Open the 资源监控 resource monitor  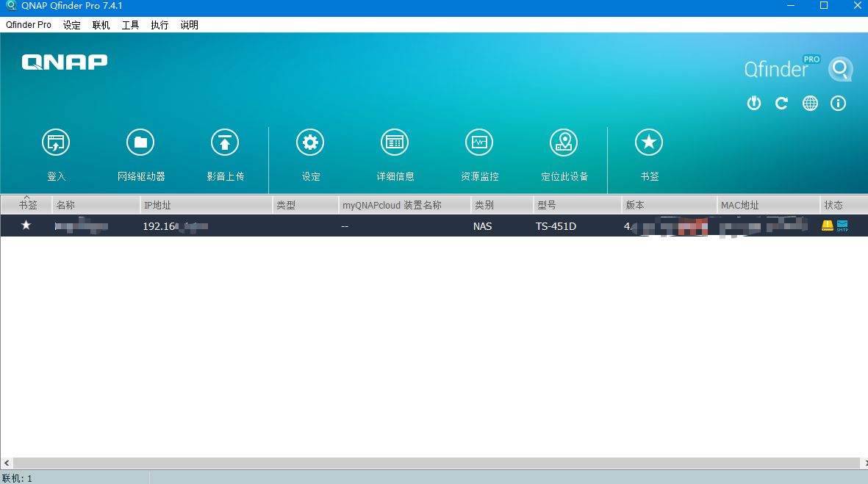[x=479, y=142]
